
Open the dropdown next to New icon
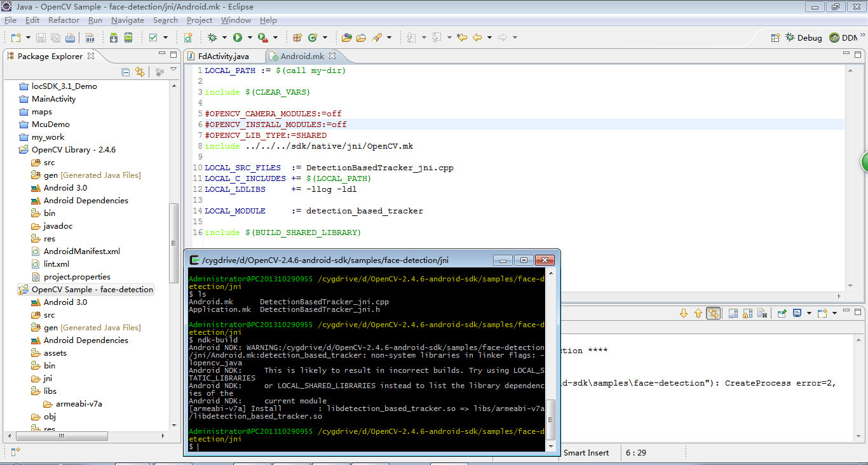coord(27,37)
